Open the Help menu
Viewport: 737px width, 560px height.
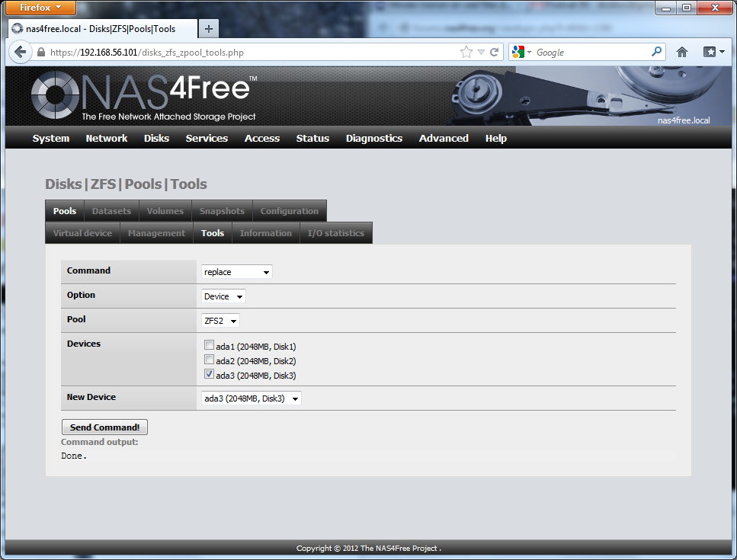(496, 138)
